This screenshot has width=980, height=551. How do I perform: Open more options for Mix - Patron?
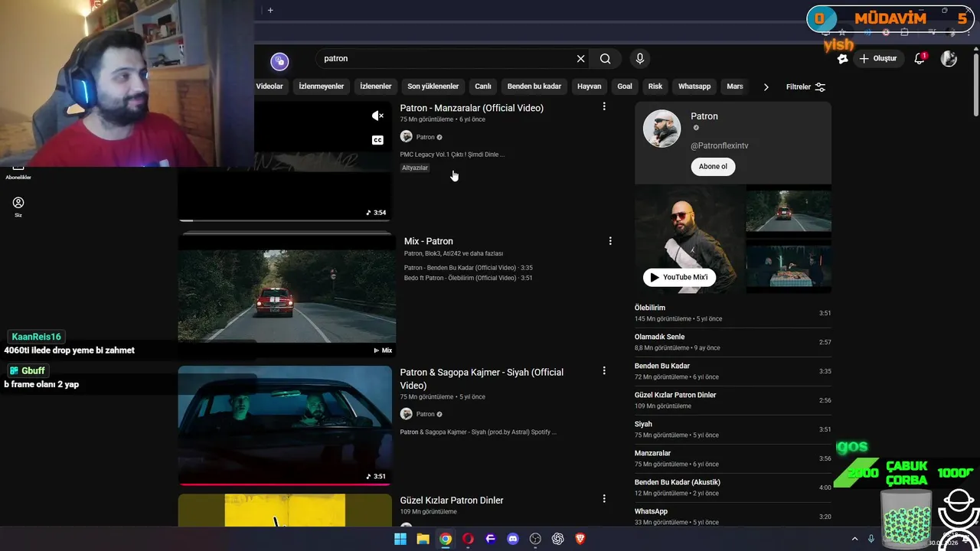click(610, 241)
